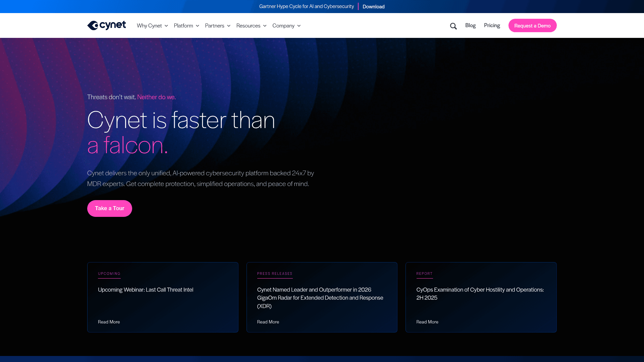
Task: Click Download in the top banner
Action: tap(373, 7)
